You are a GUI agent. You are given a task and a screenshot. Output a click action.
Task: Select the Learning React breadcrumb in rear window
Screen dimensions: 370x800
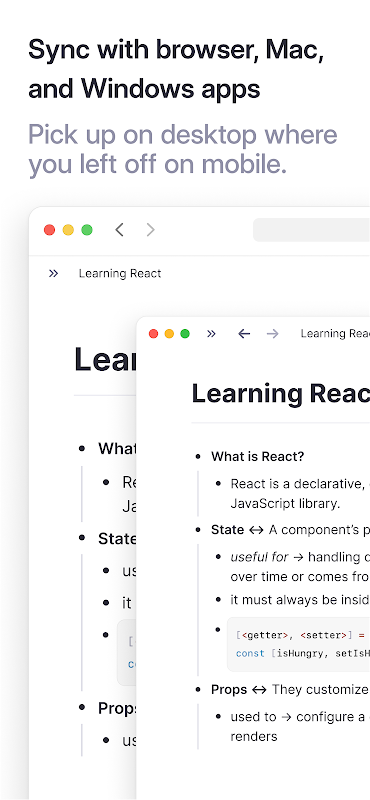tap(120, 273)
